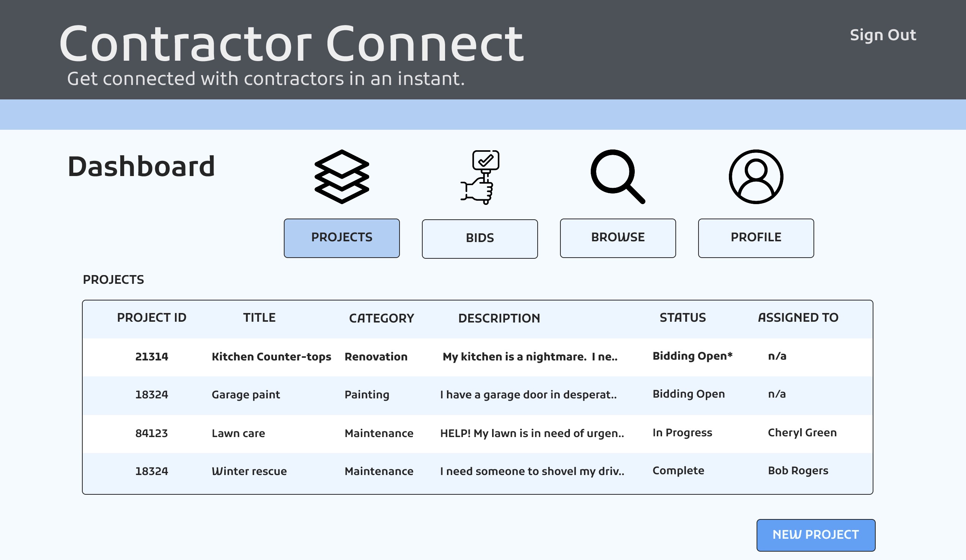
Task: Click the Contractor Connect site title
Action: pos(291,44)
